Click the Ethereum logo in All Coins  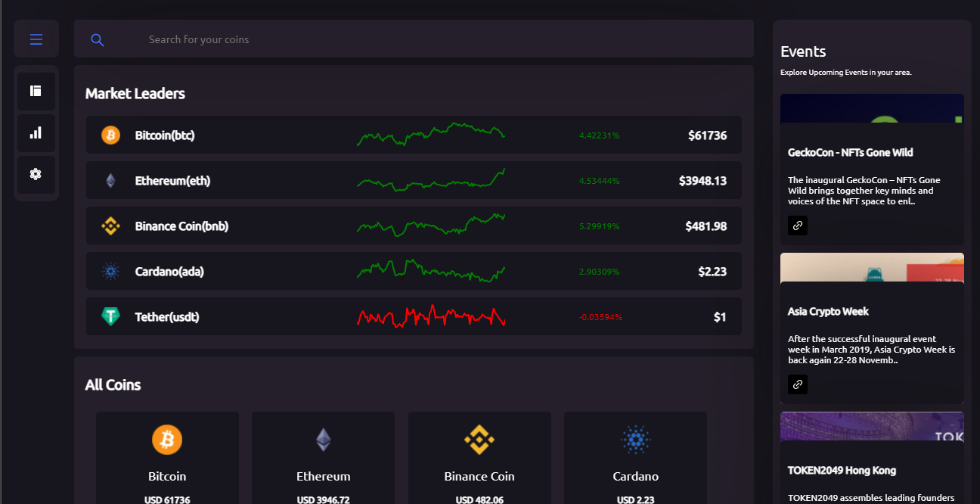pyautogui.click(x=324, y=440)
